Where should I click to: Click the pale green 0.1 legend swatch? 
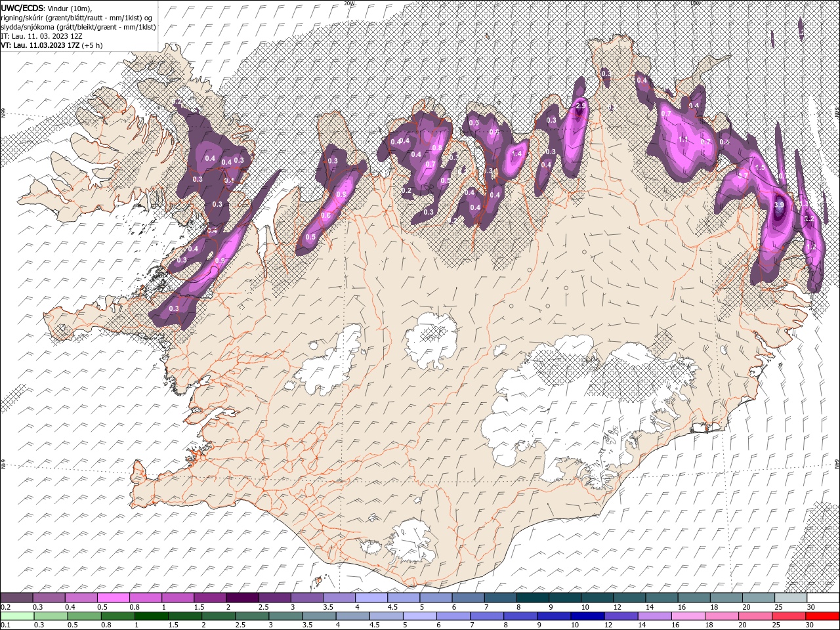coord(18,616)
